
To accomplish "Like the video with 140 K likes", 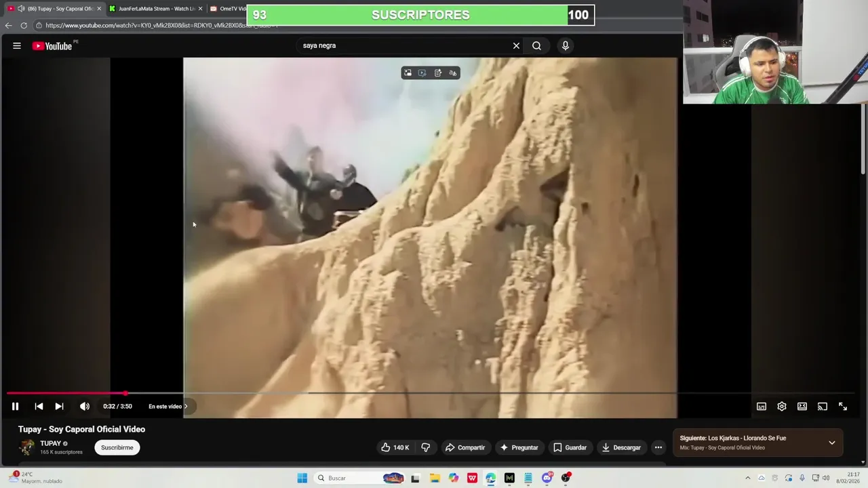I will click(x=395, y=447).
